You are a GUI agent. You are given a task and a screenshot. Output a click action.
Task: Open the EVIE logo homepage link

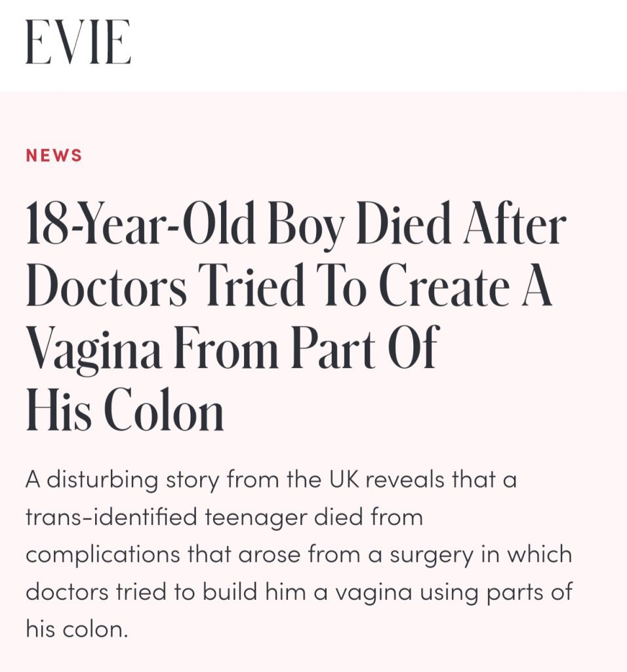coord(78,42)
